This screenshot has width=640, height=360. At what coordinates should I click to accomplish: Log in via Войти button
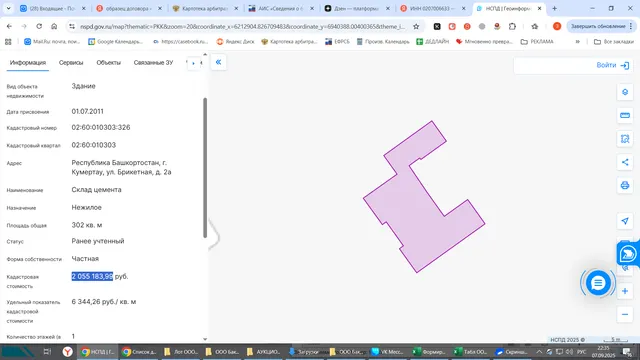[x=612, y=65]
